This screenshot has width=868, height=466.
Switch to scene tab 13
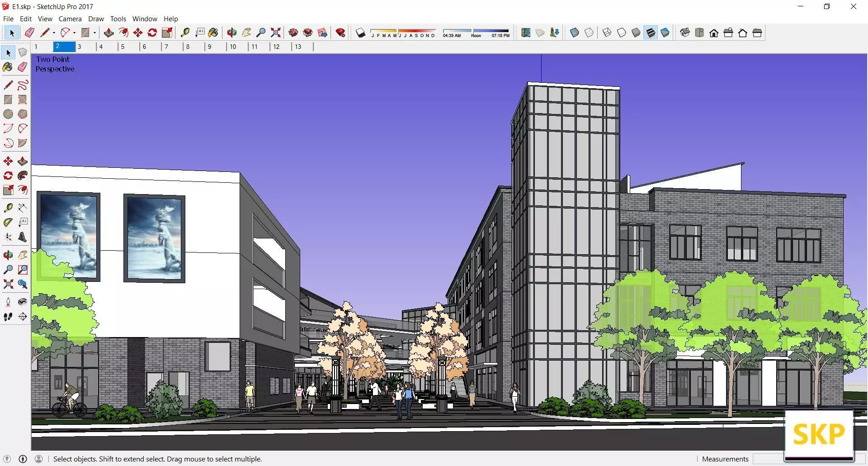(302, 47)
